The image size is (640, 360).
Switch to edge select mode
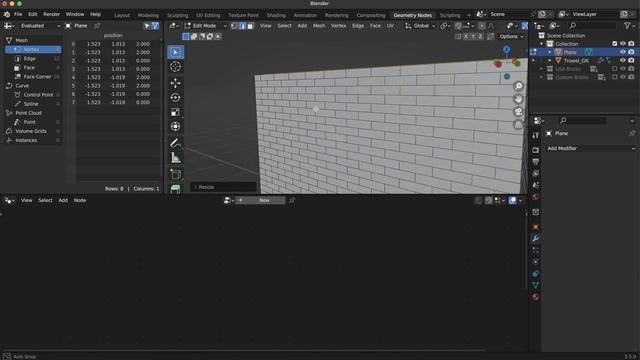click(242, 26)
